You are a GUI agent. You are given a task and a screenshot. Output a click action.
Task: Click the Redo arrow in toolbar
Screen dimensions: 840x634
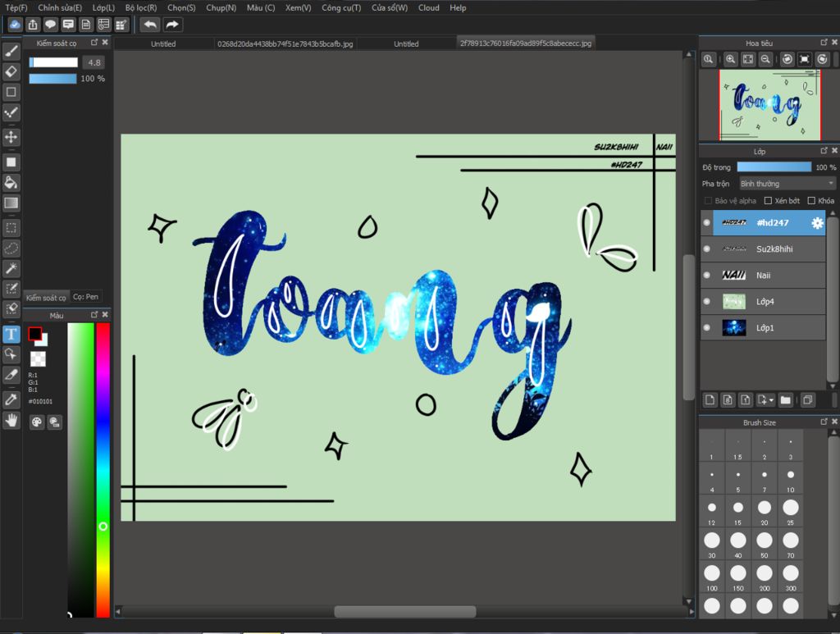(172, 25)
